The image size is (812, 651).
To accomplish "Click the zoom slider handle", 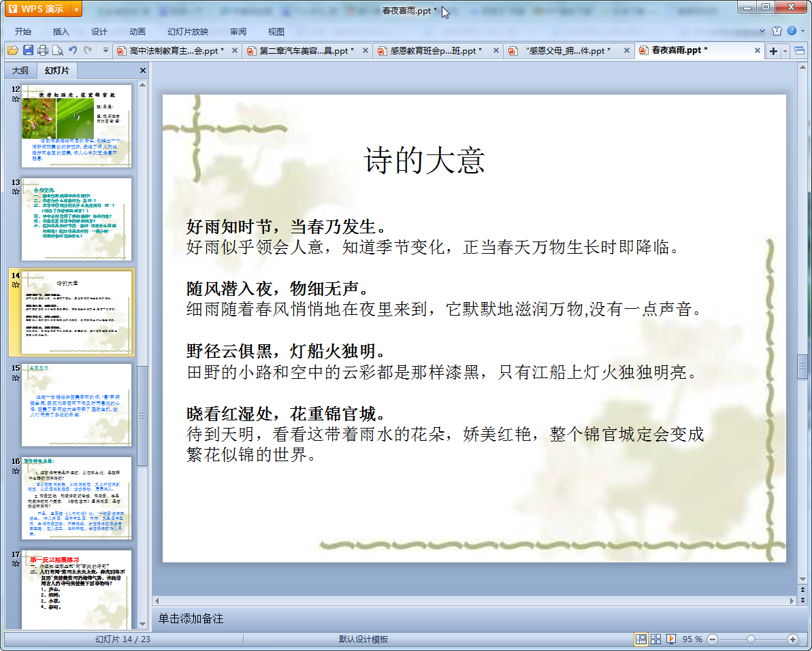I will pyautogui.click(x=751, y=639).
